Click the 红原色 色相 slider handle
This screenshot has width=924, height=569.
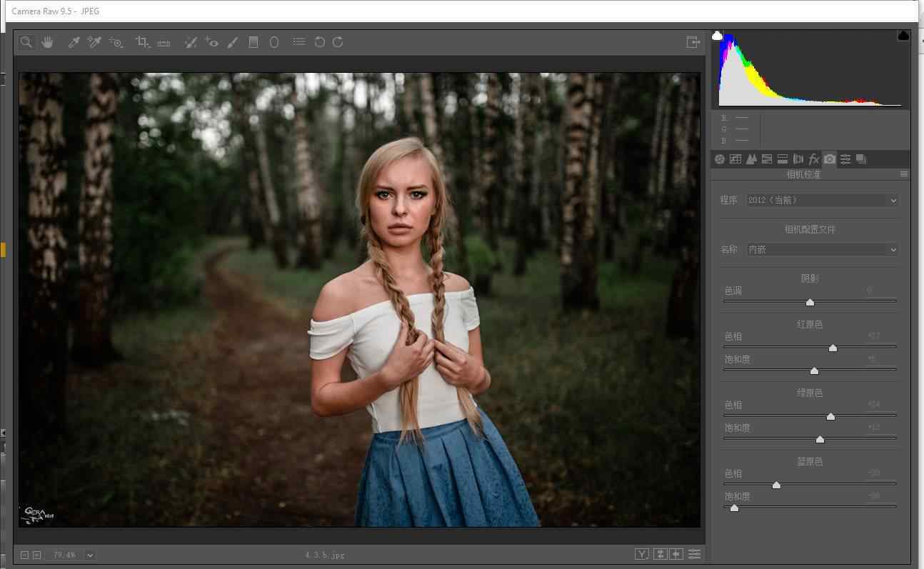pos(833,348)
